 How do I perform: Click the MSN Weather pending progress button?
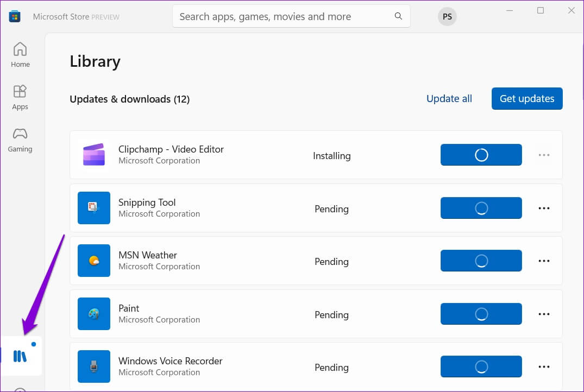tap(481, 261)
